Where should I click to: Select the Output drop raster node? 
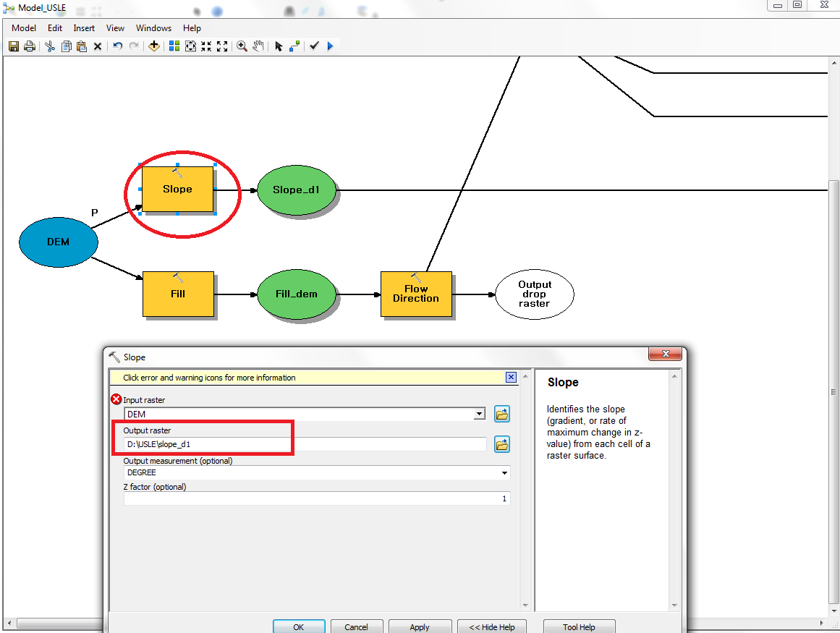(x=534, y=294)
